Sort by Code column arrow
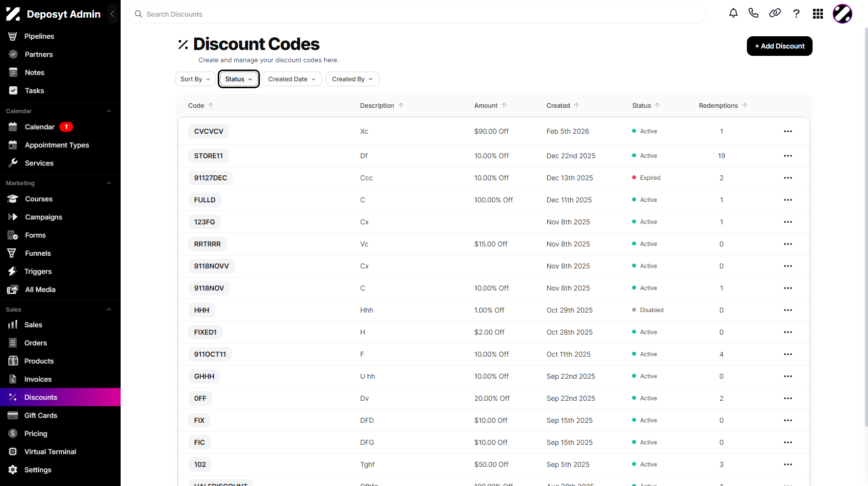This screenshot has height=486, width=868. point(211,105)
